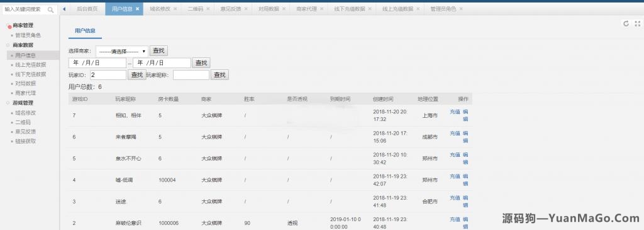Screen dimensions: 644x230
Task: Click 充值 for game ID 2 row
Action: point(455,219)
